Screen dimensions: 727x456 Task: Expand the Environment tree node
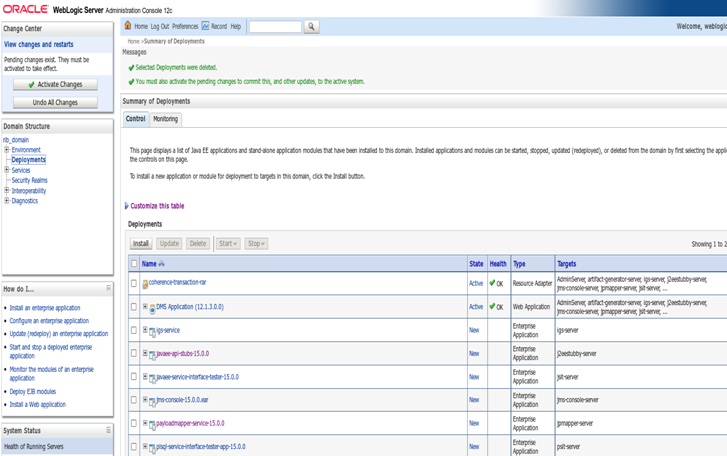(6, 149)
